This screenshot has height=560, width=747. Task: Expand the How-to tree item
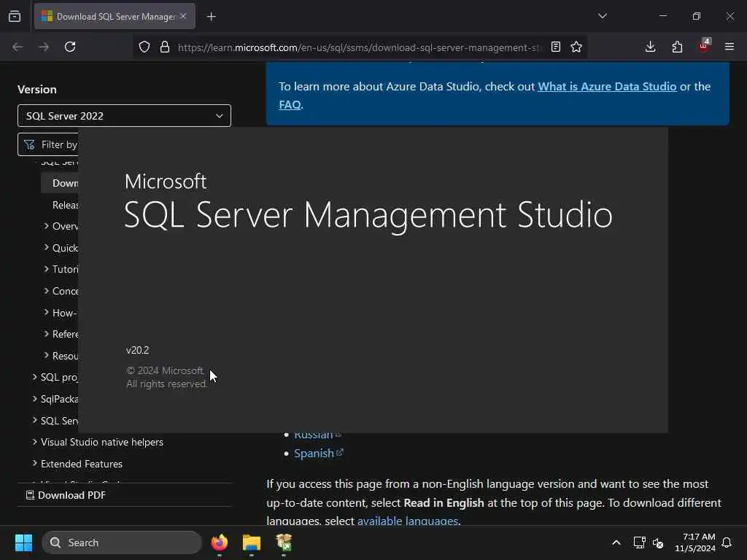tap(46, 312)
